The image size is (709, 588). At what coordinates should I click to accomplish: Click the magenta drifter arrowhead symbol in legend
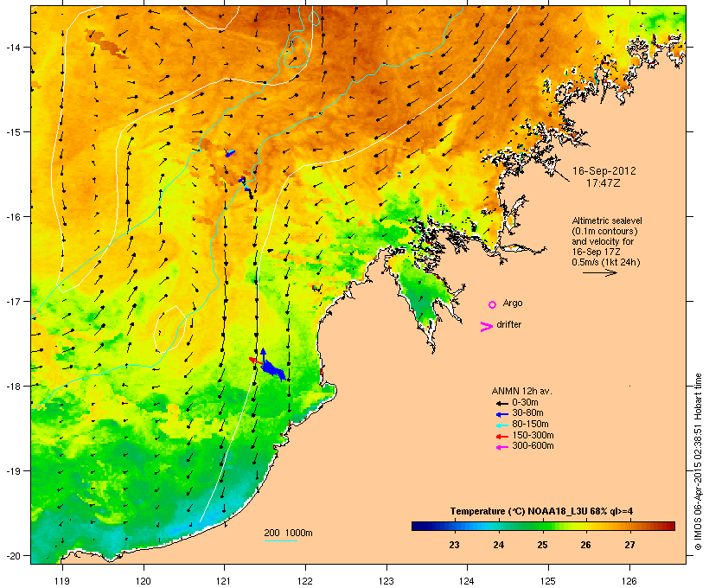486,327
